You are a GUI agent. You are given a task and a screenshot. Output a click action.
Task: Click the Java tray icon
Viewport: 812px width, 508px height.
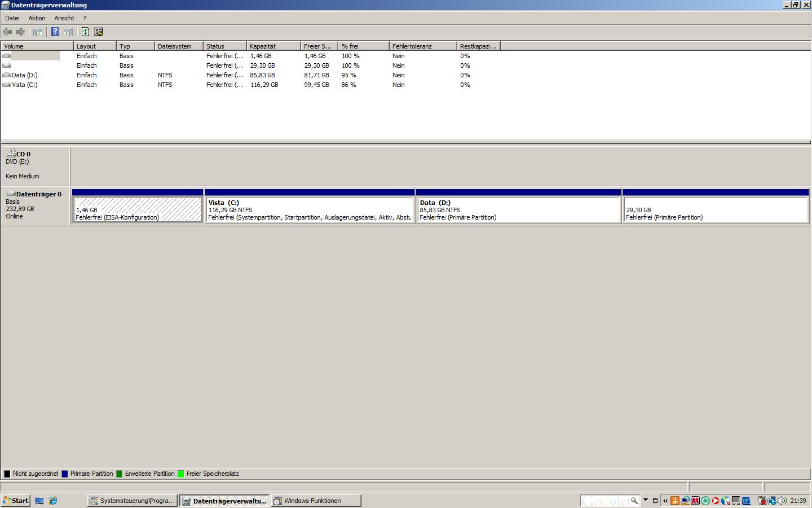675,501
